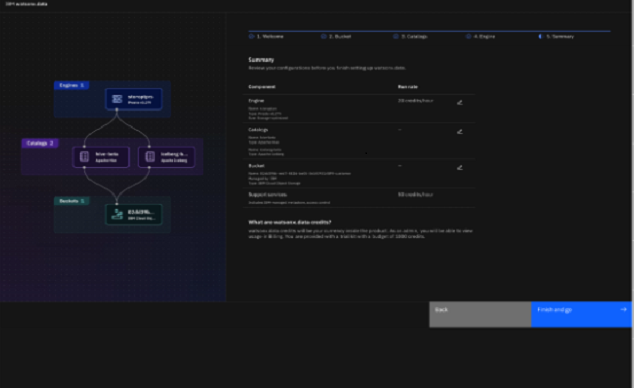
Task: Go to step 5. Summary
Action: [556, 36]
